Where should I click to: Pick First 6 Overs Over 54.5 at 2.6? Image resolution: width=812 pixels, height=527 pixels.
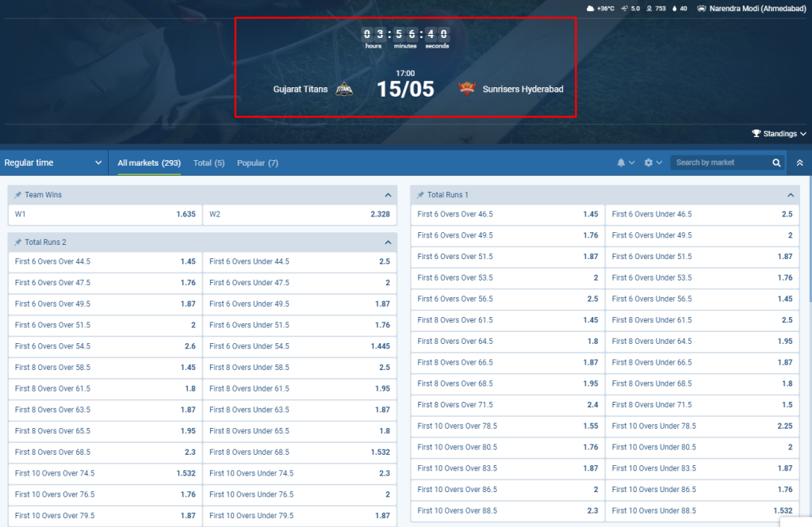(x=105, y=346)
